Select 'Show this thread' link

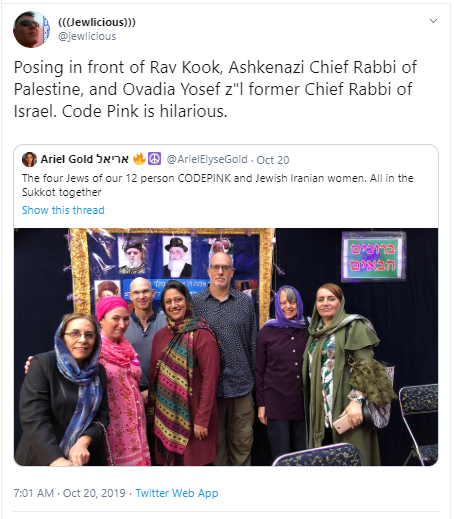click(x=63, y=210)
